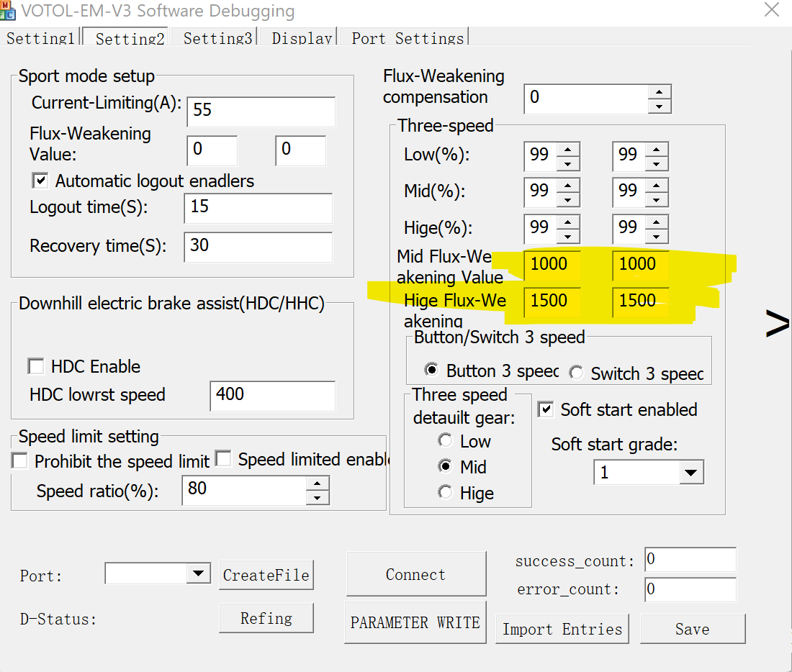Choose Hige as default gear
The image size is (792, 672).
pos(446,492)
